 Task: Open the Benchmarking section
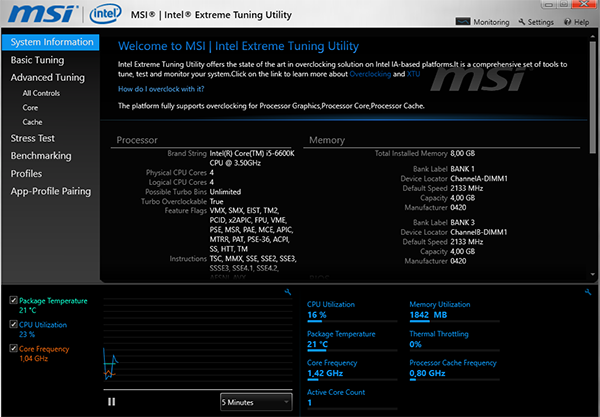[x=41, y=156]
